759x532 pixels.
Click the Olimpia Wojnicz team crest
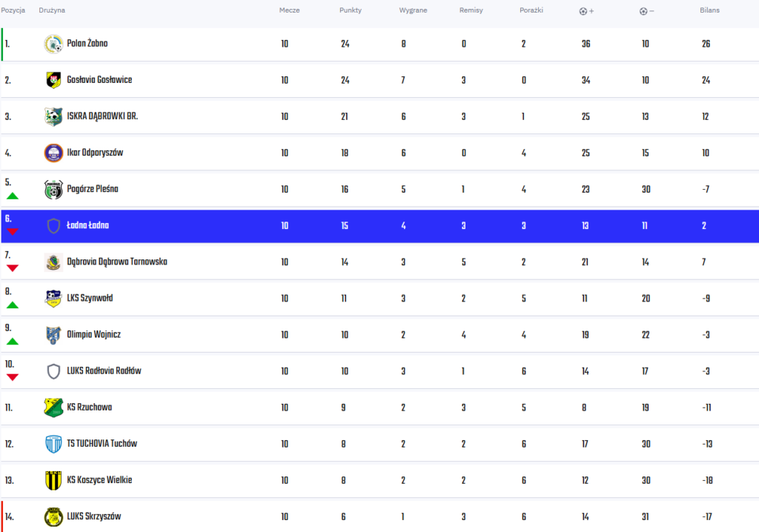coord(53,335)
